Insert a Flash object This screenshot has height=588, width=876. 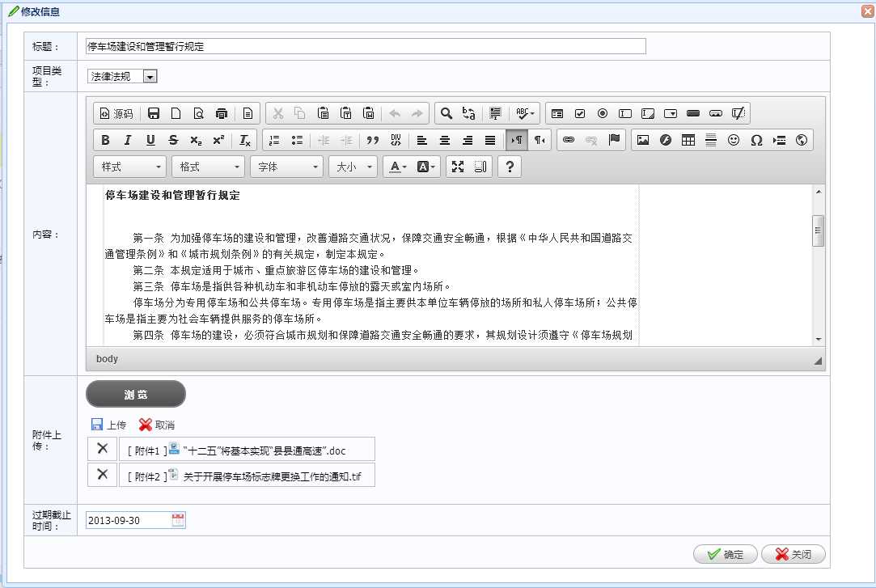666,140
